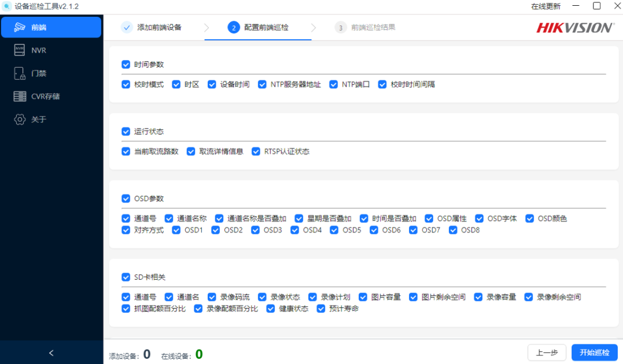Toggle OSD4 checkbox
Image resolution: width=623 pixels, height=364 pixels.
[294, 230]
